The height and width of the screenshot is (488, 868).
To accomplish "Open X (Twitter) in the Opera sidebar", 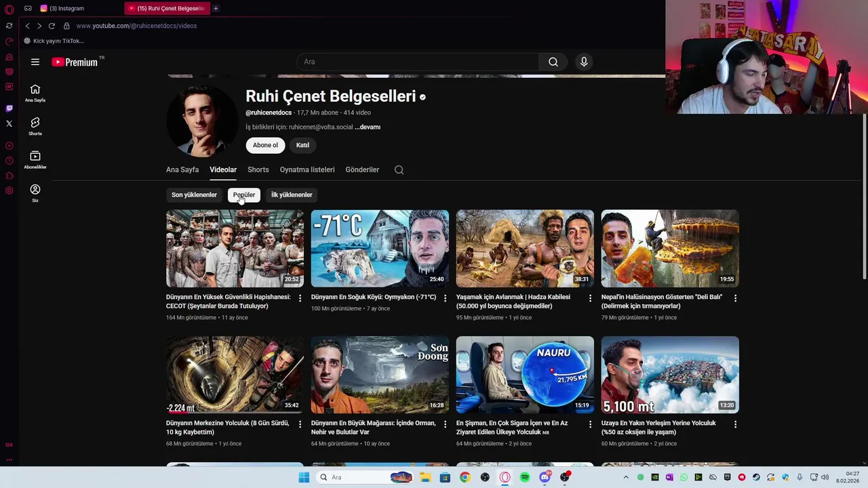I will (9, 123).
